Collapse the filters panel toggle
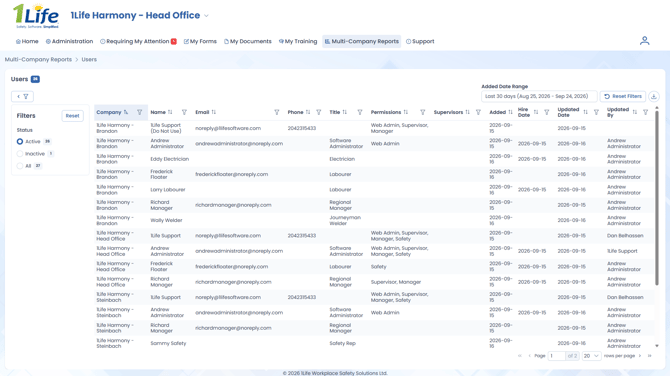The image size is (670, 376). [x=22, y=97]
